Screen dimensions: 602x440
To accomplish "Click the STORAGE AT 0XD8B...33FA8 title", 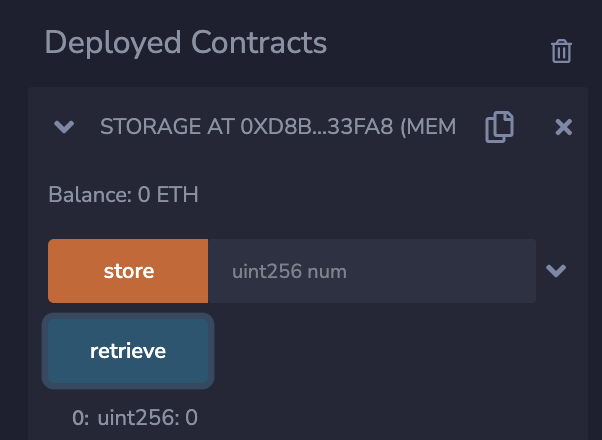I will 278,127.
